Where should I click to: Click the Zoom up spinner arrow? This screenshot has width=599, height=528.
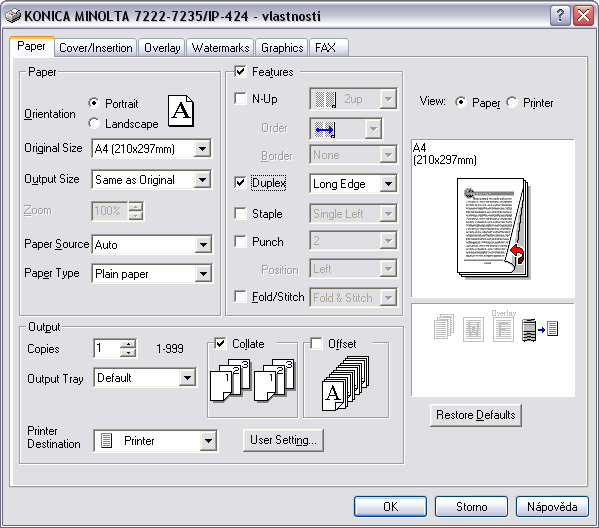pyautogui.click(x=136, y=207)
